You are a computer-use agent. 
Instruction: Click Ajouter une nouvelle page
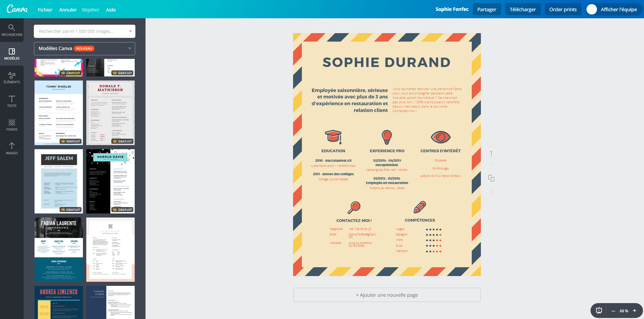pyautogui.click(x=387, y=295)
